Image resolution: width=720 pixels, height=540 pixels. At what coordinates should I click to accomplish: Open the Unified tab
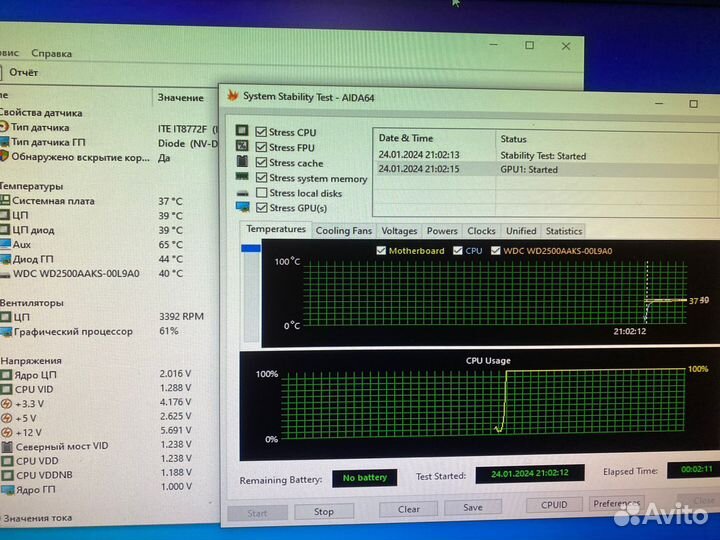(x=521, y=231)
